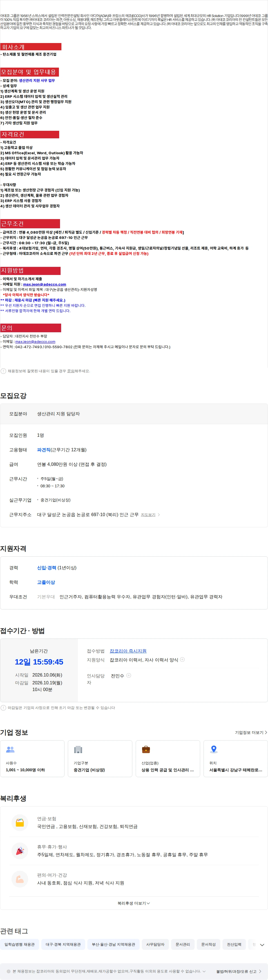Click the 위치 map pin icon
This screenshot has width=268, height=980.
[214, 749]
